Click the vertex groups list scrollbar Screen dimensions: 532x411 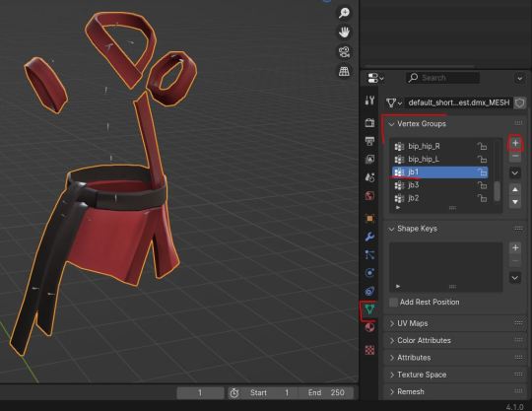point(498,191)
